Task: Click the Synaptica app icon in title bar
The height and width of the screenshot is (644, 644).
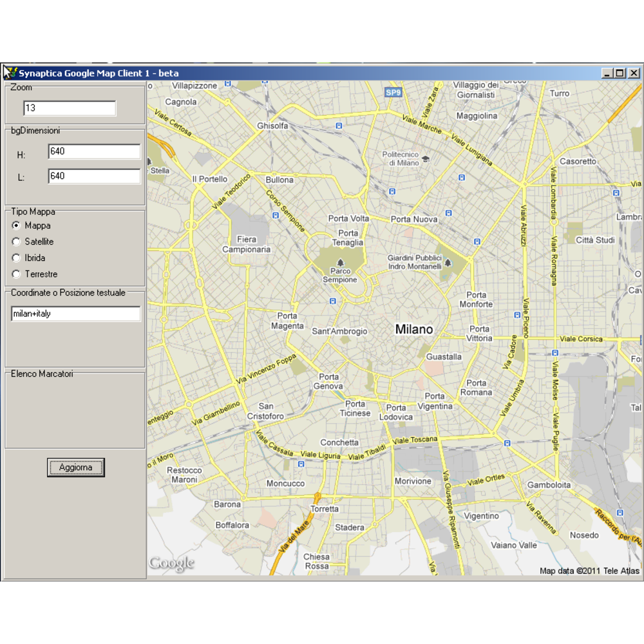Action: (x=10, y=73)
